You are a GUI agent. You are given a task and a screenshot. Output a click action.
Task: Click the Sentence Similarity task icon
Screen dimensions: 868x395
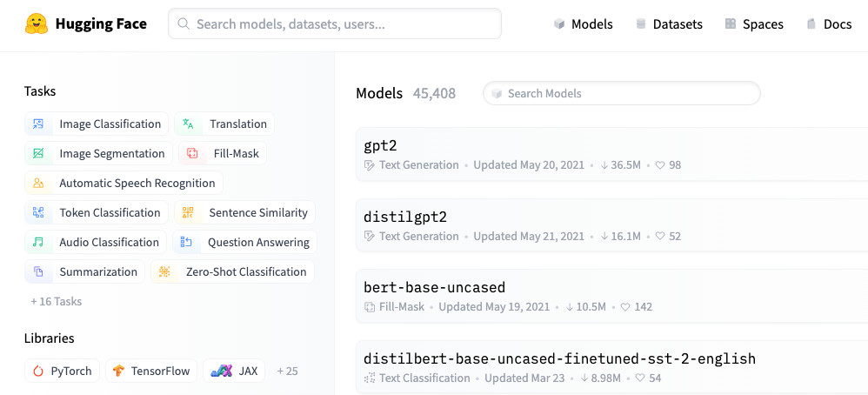click(188, 213)
